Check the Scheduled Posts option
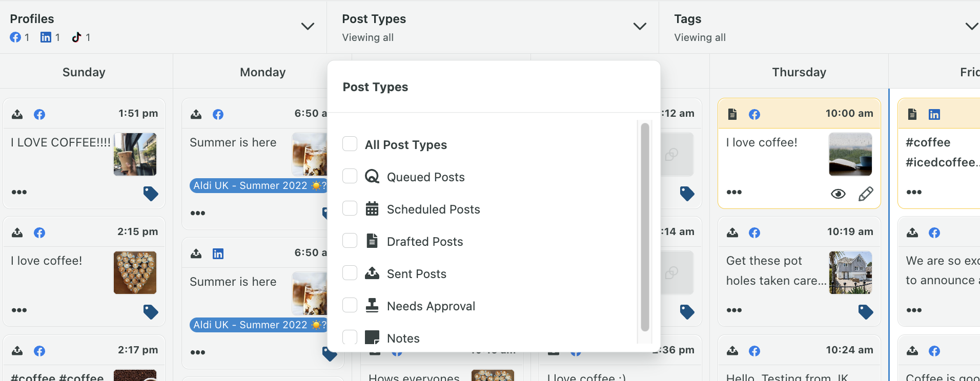Screen dimensions: 980x381 (350, 208)
